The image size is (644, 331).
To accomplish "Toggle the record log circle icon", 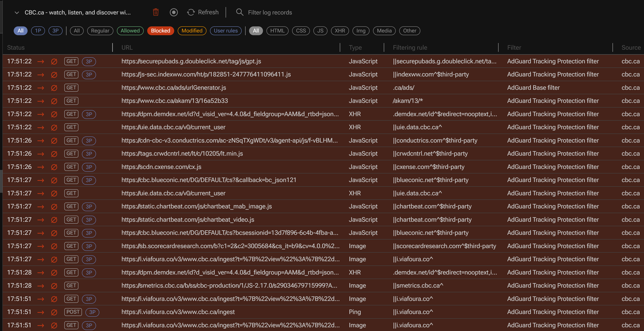I will pyautogui.click(x=173, y=12).
